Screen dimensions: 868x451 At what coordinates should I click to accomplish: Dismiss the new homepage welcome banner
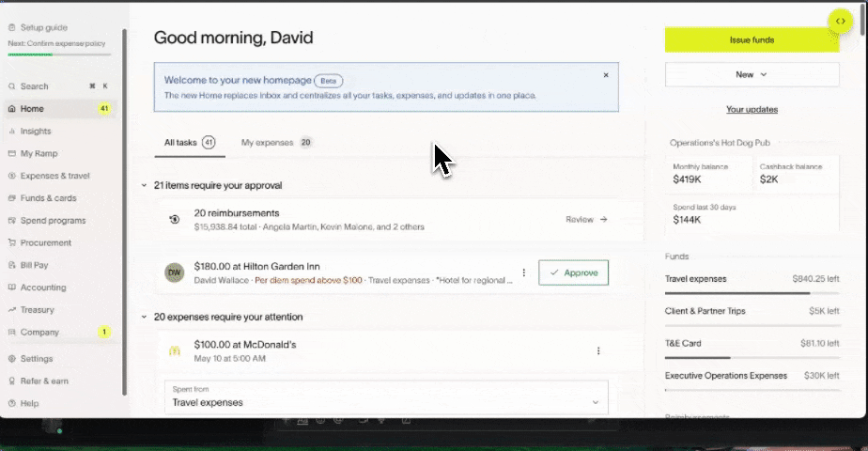click(606, 75)
